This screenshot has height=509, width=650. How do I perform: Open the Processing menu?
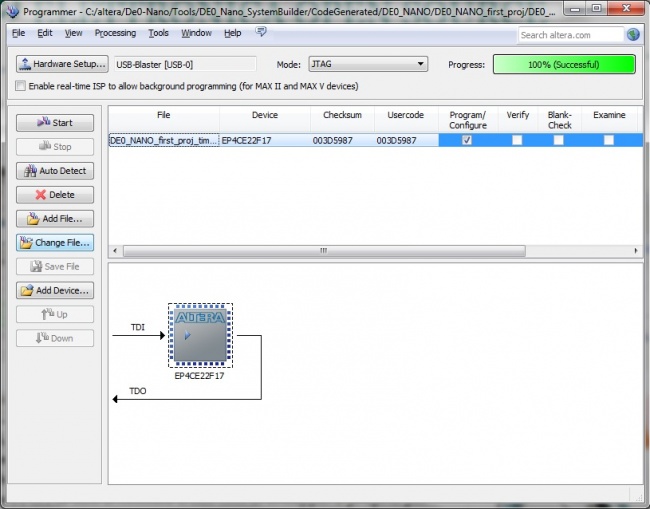(115, 33)
